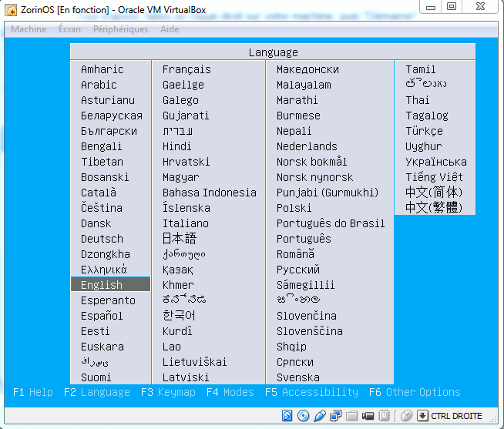Click F2 Language option
This screenshot has height=429, width=504.
pyautogui.click(x=97, y=392)
